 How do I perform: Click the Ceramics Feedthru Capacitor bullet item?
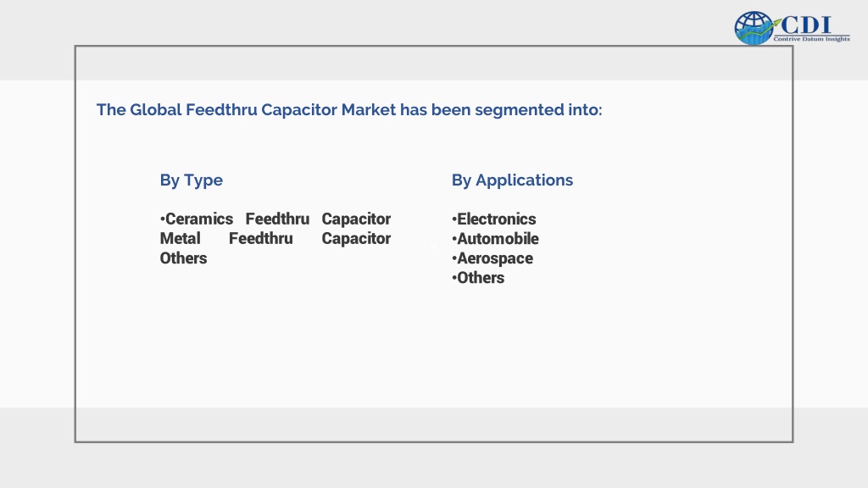coord(275,219)
